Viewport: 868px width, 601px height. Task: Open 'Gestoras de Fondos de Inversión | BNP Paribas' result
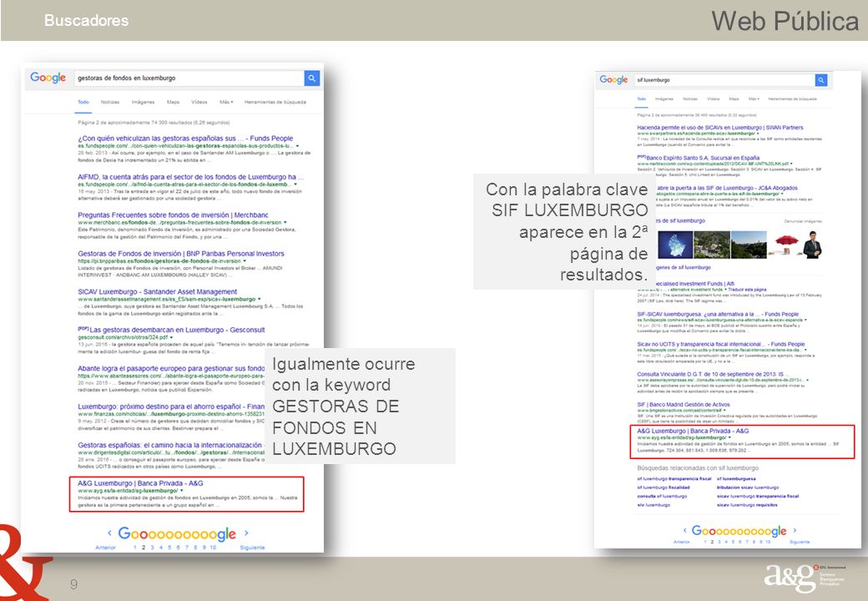(180, 254)
